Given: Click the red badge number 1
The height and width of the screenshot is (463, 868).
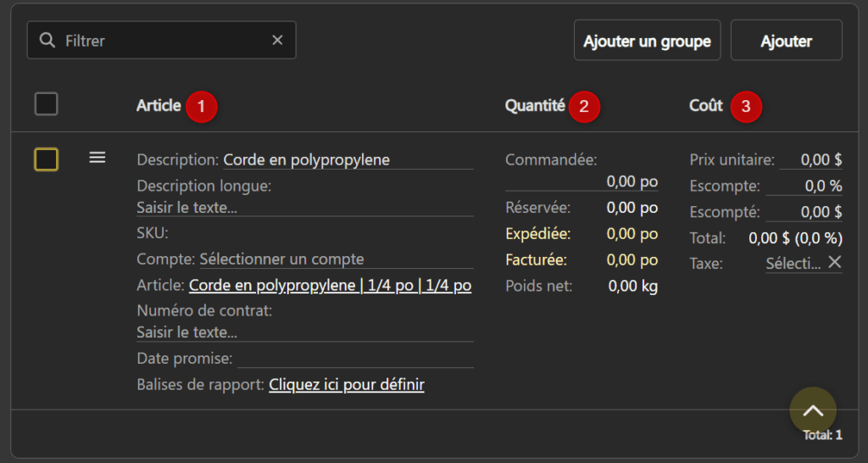Looking at the screenshot, I should 201,107.
